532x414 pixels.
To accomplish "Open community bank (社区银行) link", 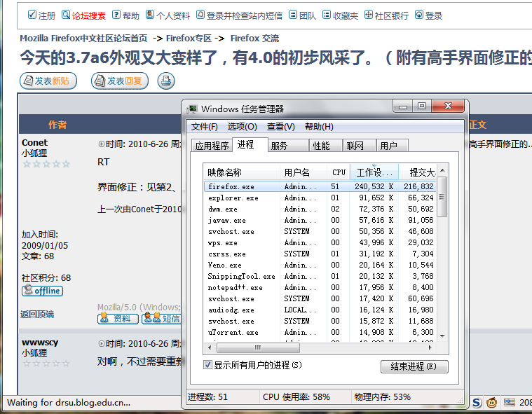I will pyautogui.click(x=392, y=15).
